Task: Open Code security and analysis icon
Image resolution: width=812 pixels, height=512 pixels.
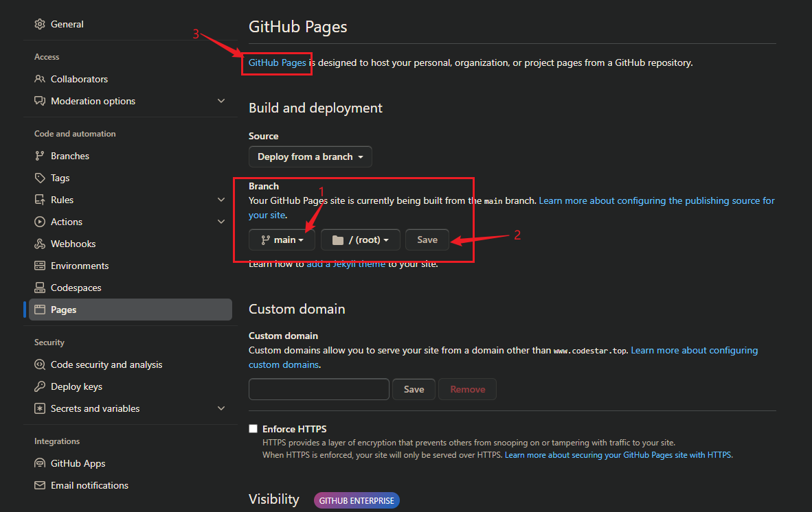Action: [40, 364]
